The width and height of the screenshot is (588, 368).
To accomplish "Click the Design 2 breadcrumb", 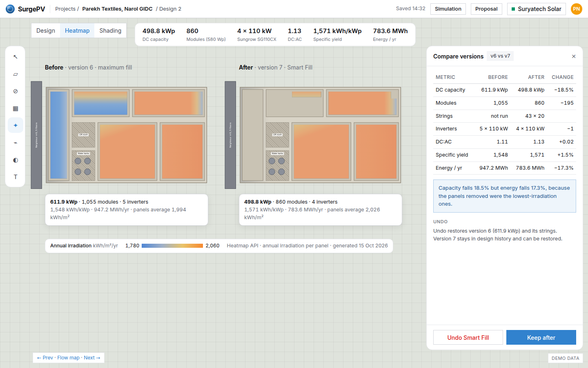I will (x=170, y=9).
